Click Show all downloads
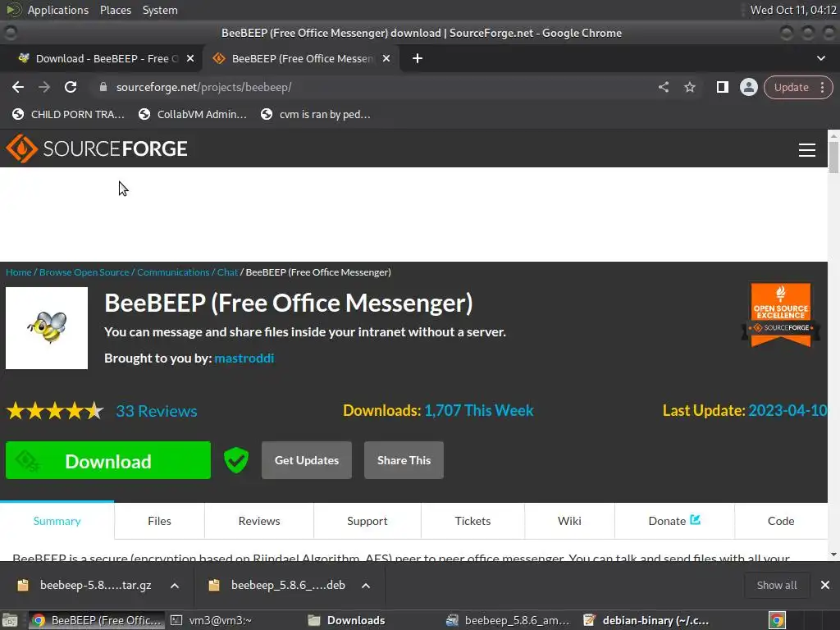This screenshot has width=840, height=630. tap(776, 585)
